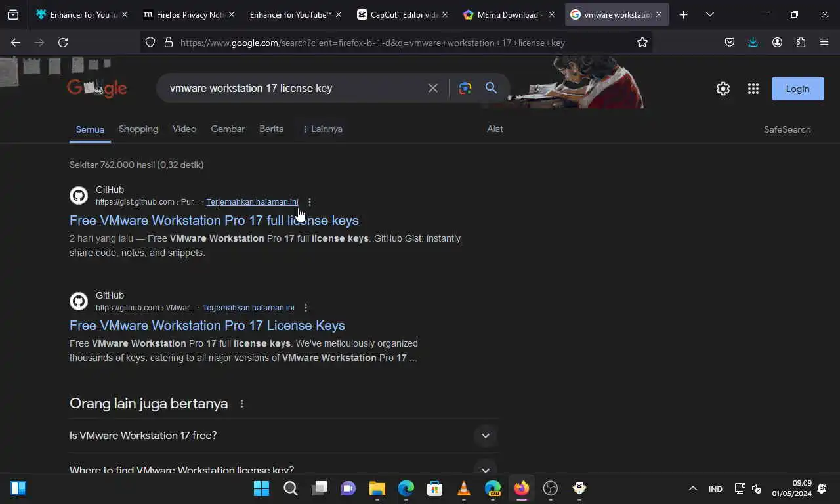
Task: Bookmark this page with star icon
Action: pyautogui.click(x=642, y=42)
